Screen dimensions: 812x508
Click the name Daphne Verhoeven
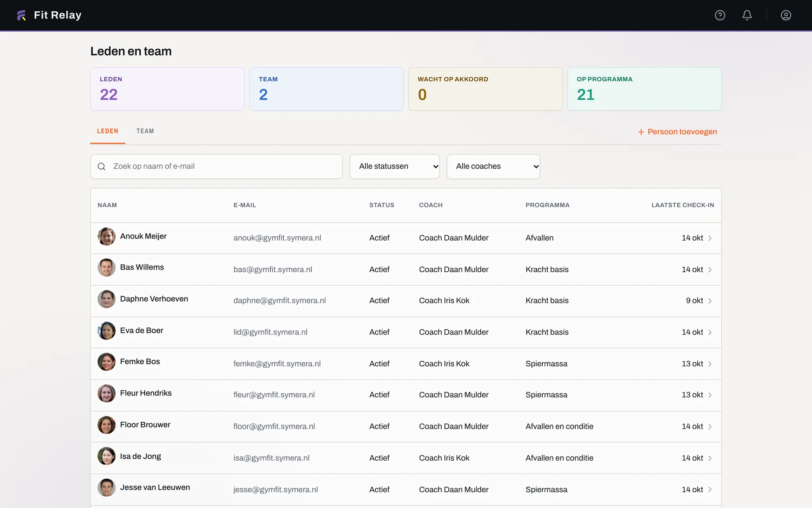coord(154,299)
